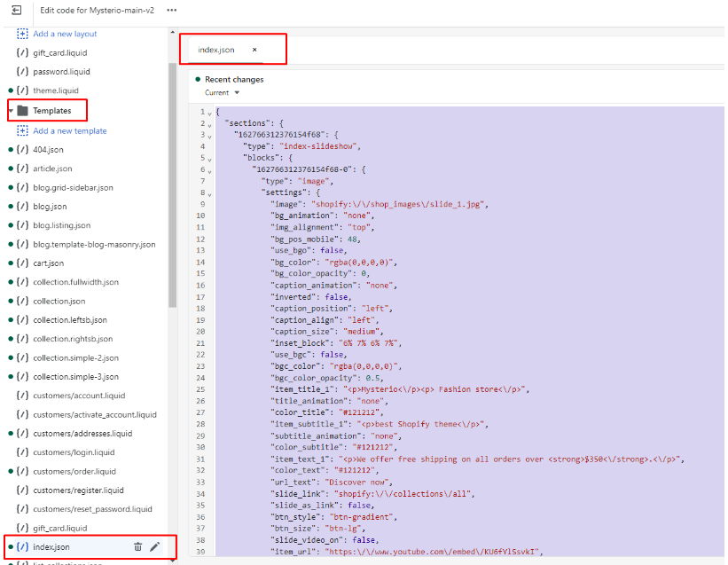Place cursor on the "btn-gradient" value
The height and width of the screenshot is (565, 728).
pyautogui.click(x=360, y=517)
